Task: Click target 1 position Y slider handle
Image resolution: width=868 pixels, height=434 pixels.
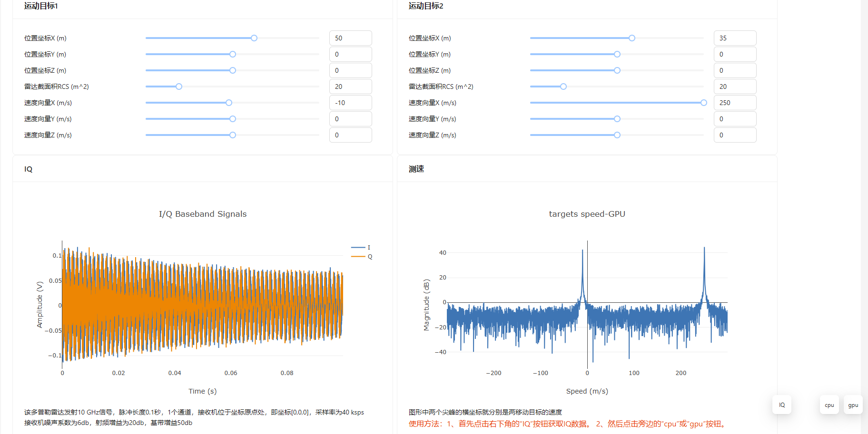Action: pos(233,54)
